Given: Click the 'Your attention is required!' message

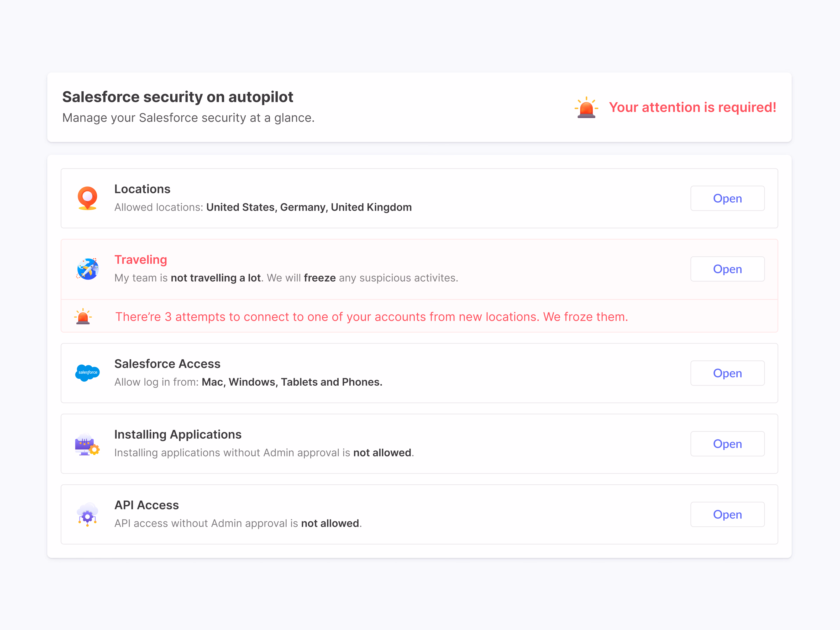Looking at the screenshot, I should [x=693, y=107].
